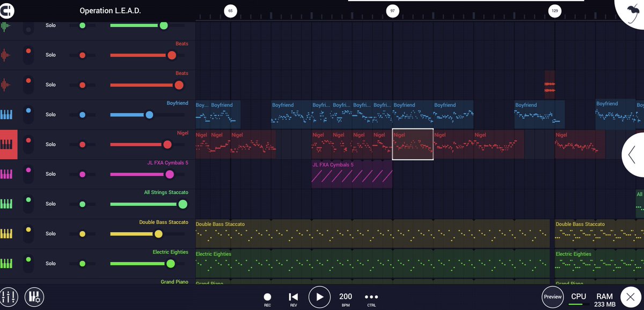644x310 pixels.
Task: Toggle mute on Boyfriend track
Action: [28, 114]
